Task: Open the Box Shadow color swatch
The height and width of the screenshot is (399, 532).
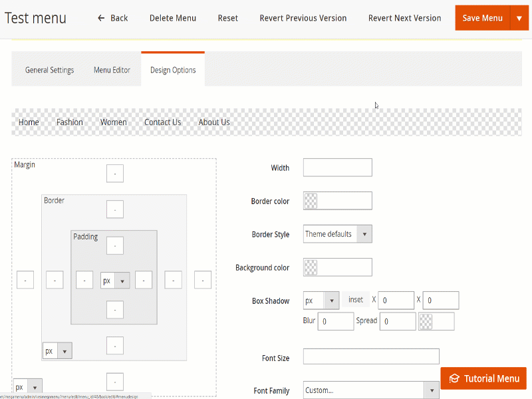Action: [426, 321]
